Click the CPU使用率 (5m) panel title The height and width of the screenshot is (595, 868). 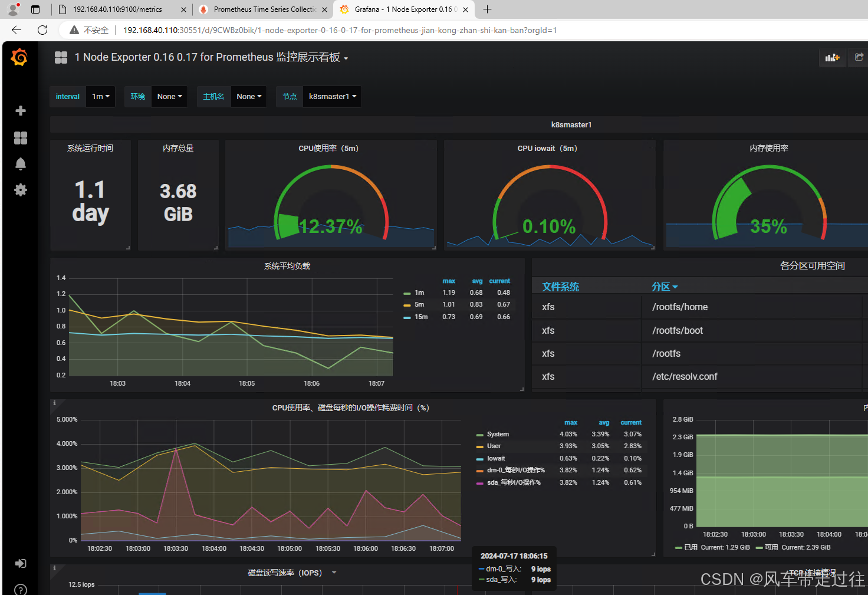point(328,149)
